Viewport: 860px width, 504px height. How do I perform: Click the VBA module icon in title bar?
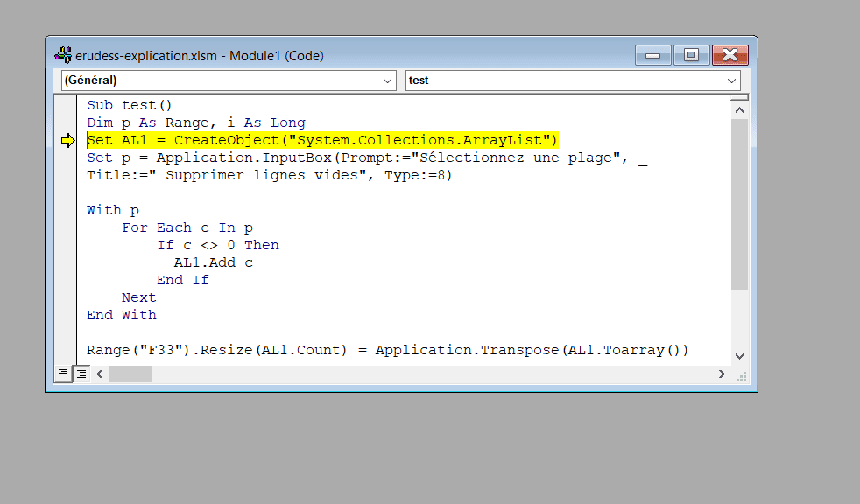pos(63,55)
